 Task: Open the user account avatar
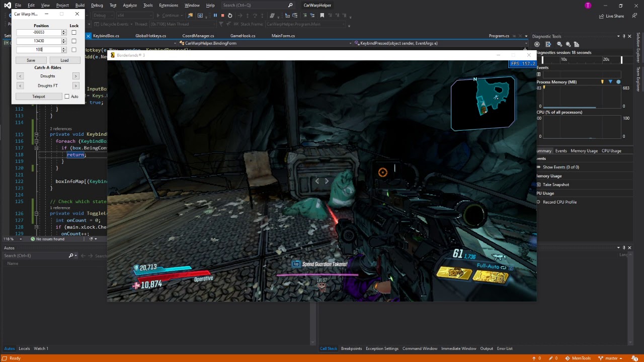(588, 6)
